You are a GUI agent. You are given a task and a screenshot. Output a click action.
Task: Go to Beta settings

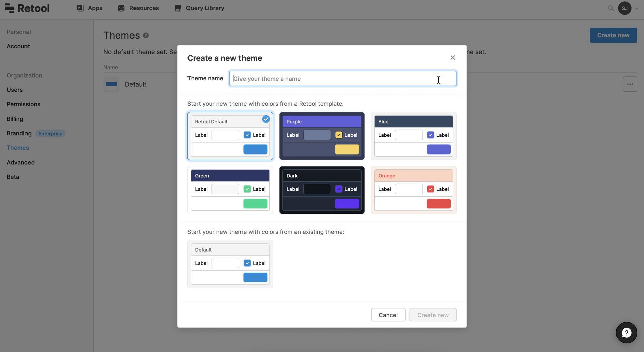click(x=13, y=177)
